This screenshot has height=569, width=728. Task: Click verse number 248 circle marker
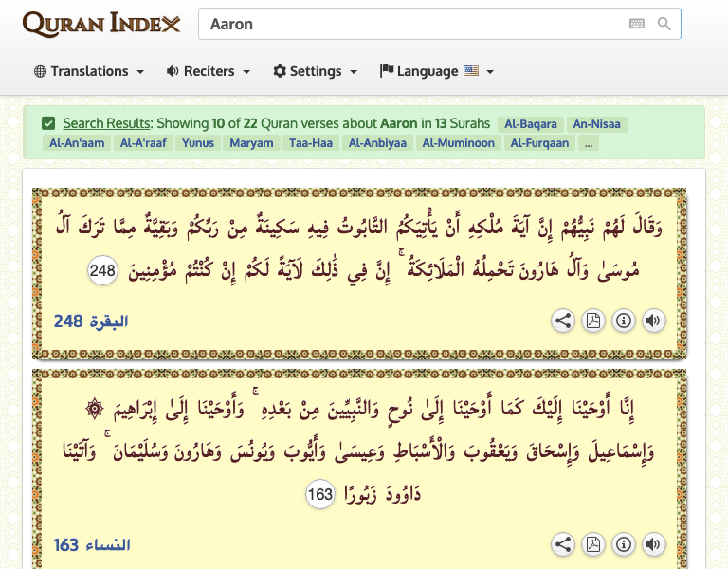pyautogui.click(x=102, y=270)
